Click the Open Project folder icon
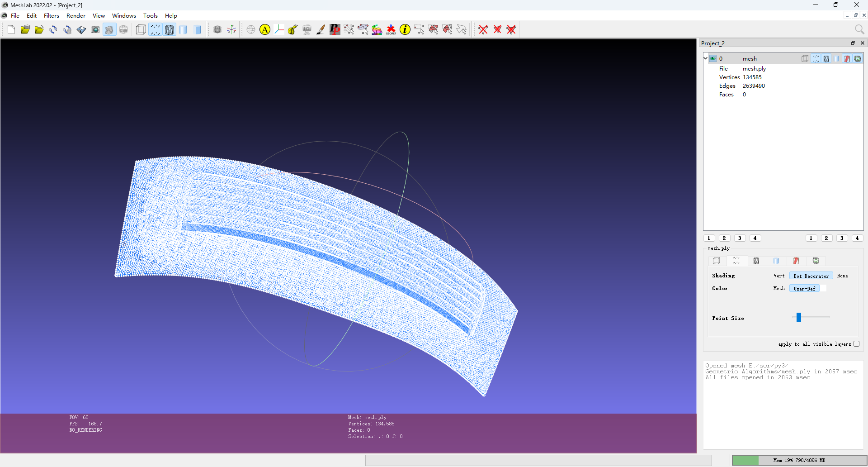 click(x=25, y=30)
